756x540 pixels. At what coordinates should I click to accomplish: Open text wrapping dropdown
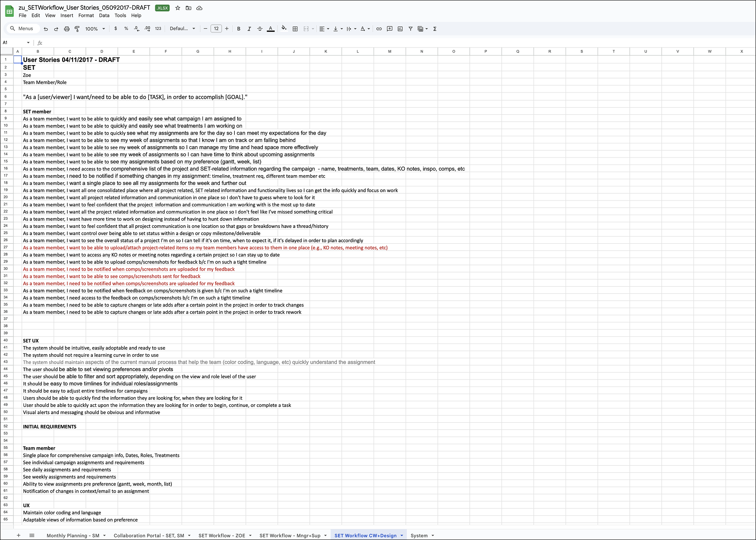coord(352,29)
